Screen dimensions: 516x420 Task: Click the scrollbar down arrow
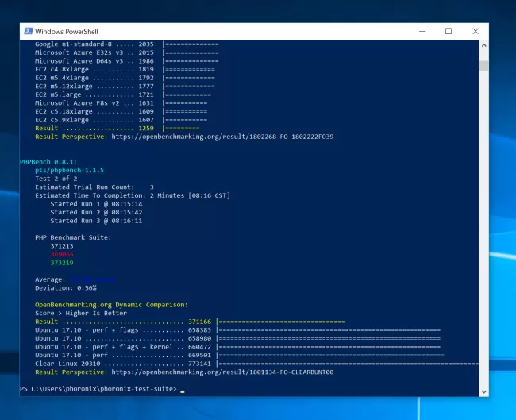[483, 391]
